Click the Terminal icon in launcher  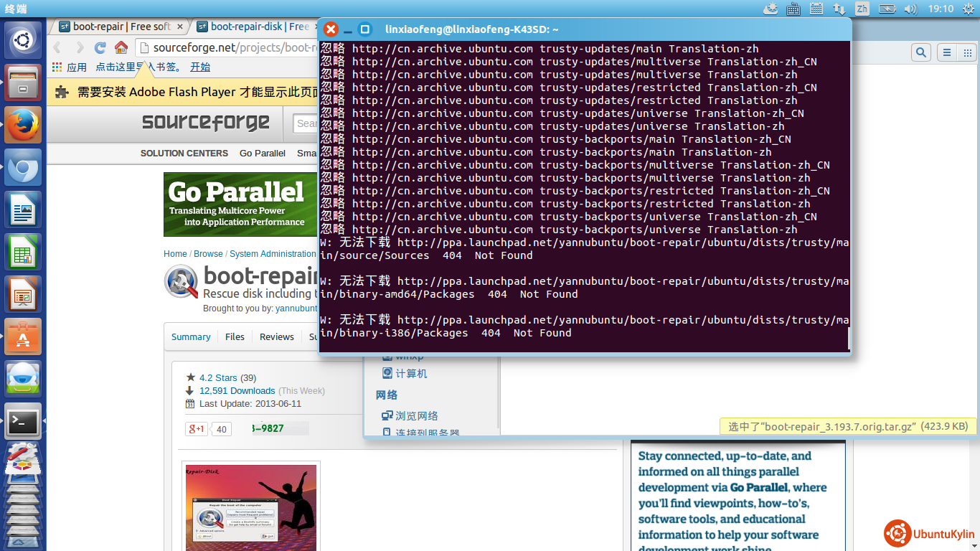(23, 422)
